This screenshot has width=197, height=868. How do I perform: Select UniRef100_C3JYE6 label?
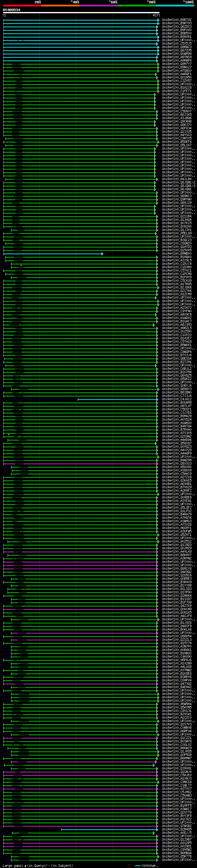[x=176, y=413]
